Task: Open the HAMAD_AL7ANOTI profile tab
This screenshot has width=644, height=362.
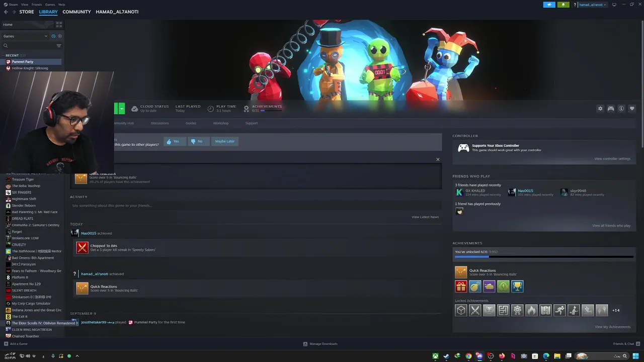Action: click(x=117, y=12)
